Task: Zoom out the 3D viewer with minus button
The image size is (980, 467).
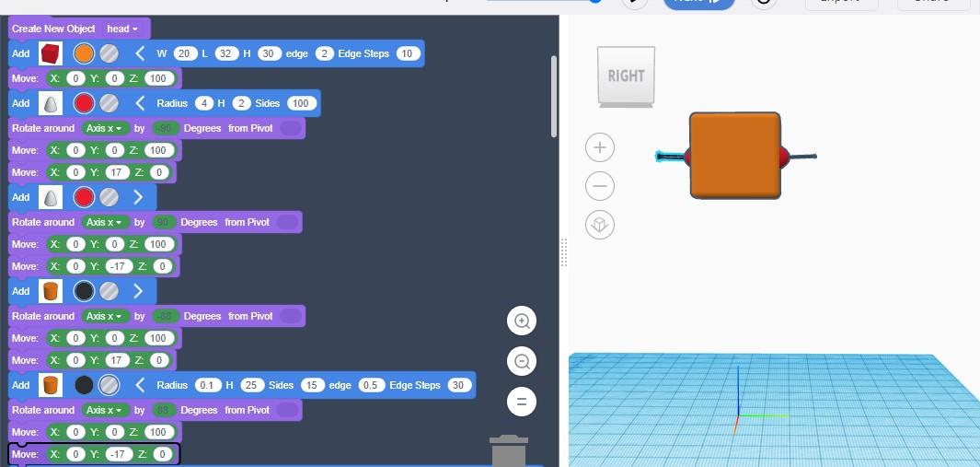Action: 600,186
